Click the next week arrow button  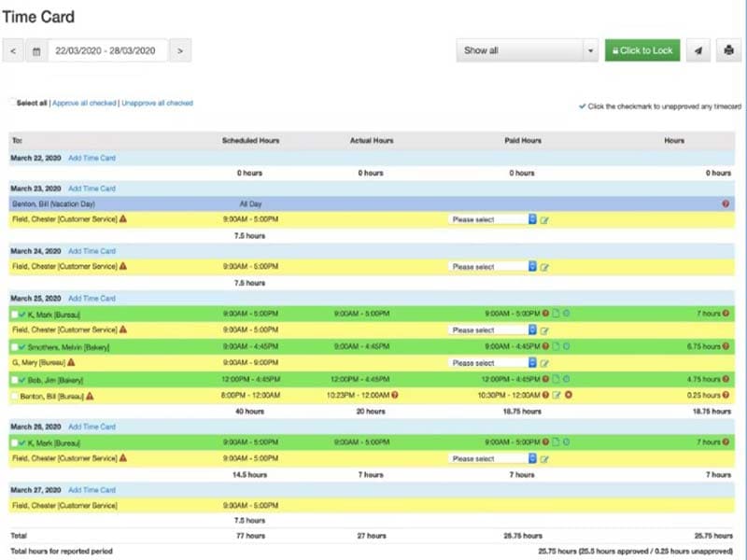180,50
